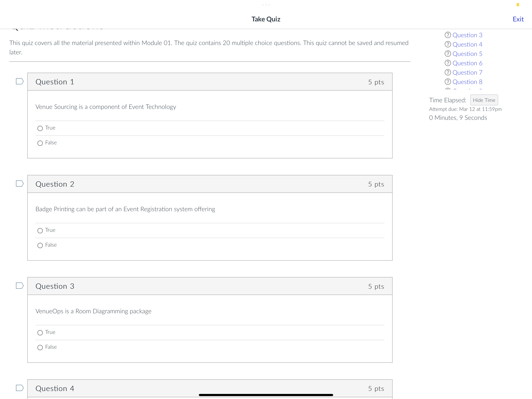The image size is (532, 399).
Task: Select True for Question 1
Action: click(40, 128)
